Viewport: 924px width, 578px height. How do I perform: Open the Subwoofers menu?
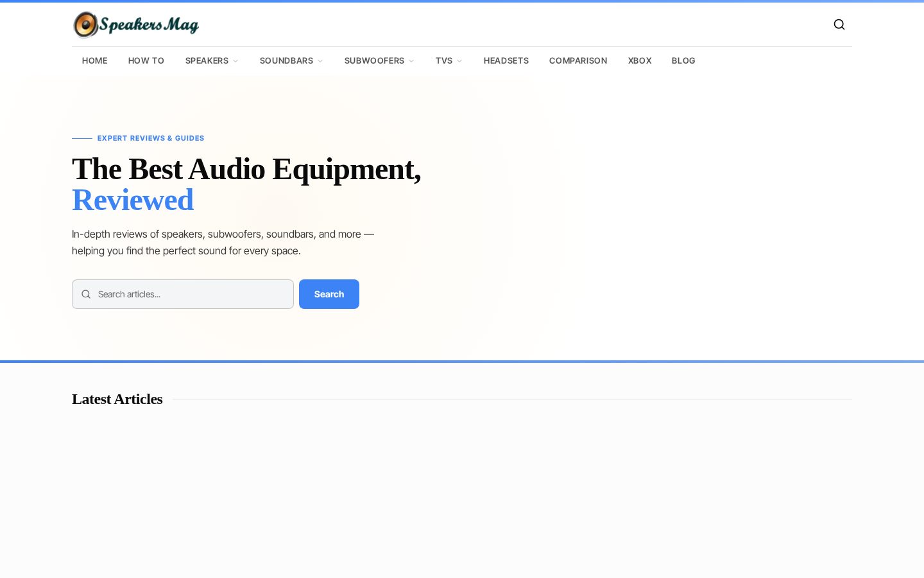click(x=374, y=60)
